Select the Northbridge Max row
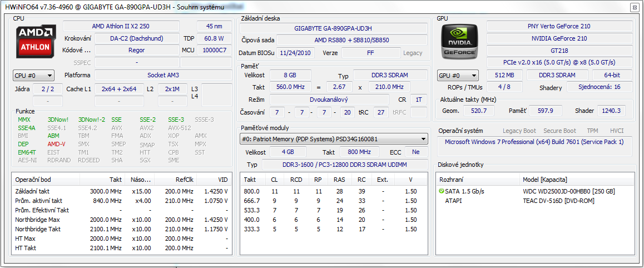Screen dimensions: 644x268 click(38, 220)
